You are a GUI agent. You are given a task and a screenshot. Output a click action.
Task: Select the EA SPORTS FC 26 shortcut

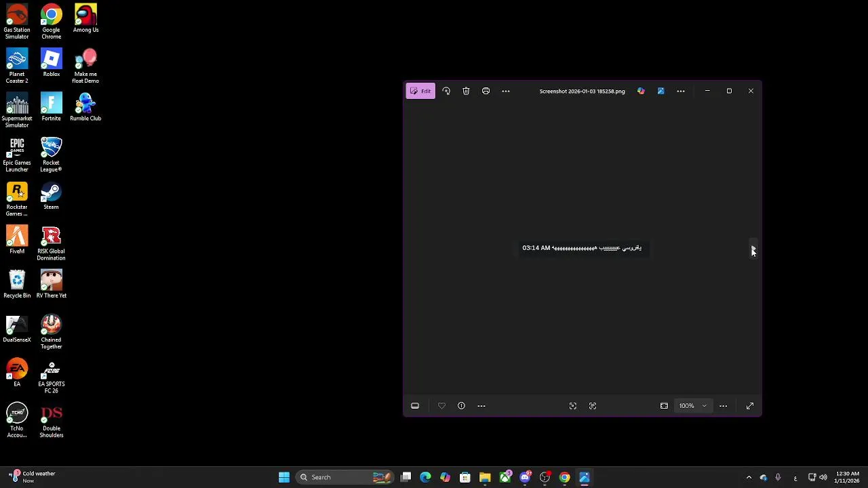pos(51,377)
